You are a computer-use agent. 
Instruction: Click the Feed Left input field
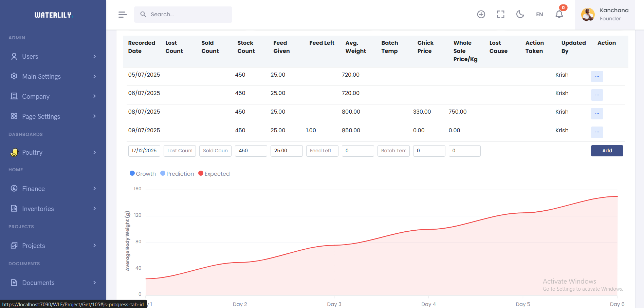(322, 151)
